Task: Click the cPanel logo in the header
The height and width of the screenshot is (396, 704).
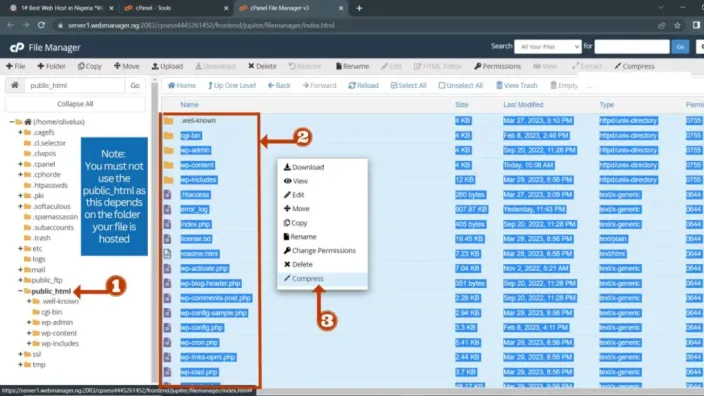Action: pos(17,47)
